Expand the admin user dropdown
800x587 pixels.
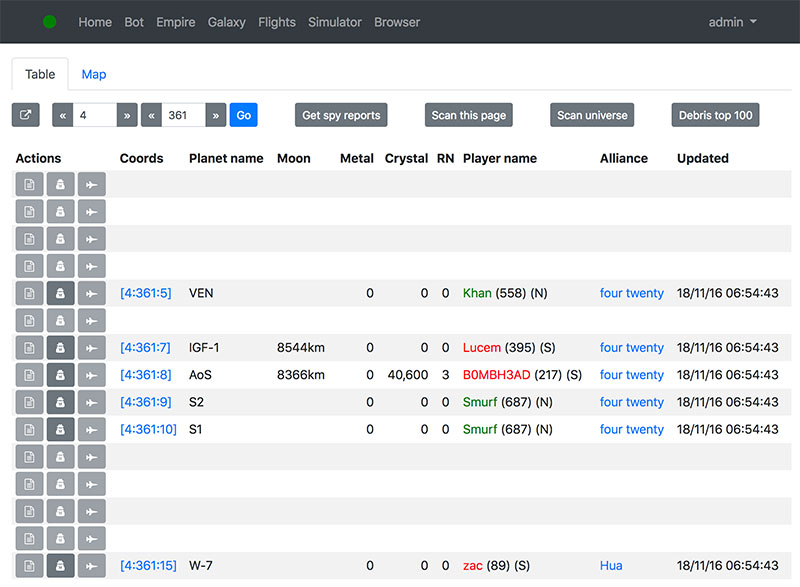click(x=732, y=22)
